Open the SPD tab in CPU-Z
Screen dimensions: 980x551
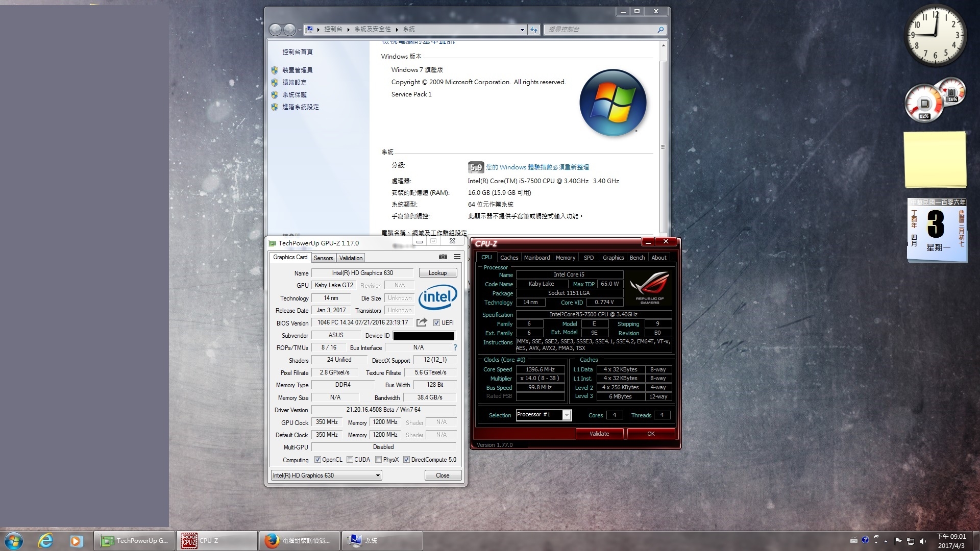[x=589, y=258]
